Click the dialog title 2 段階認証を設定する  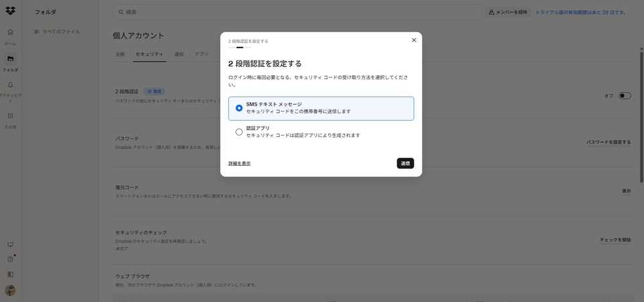click(x=265, y=64)
